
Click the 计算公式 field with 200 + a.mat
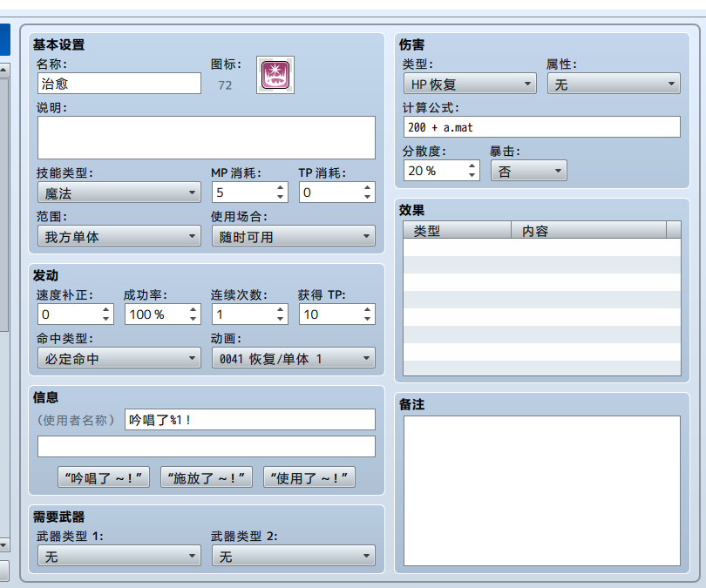pyautogui.click(x=542, y=127)
